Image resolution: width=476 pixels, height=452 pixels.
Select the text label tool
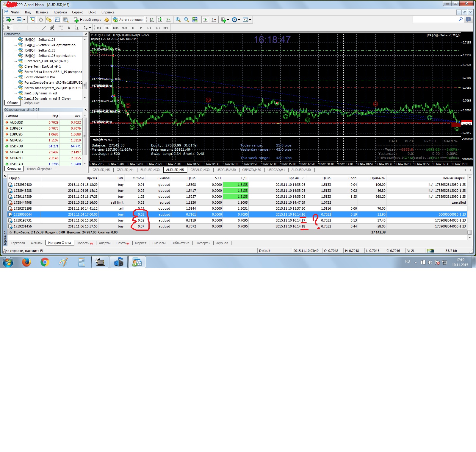tap(77, 28)
